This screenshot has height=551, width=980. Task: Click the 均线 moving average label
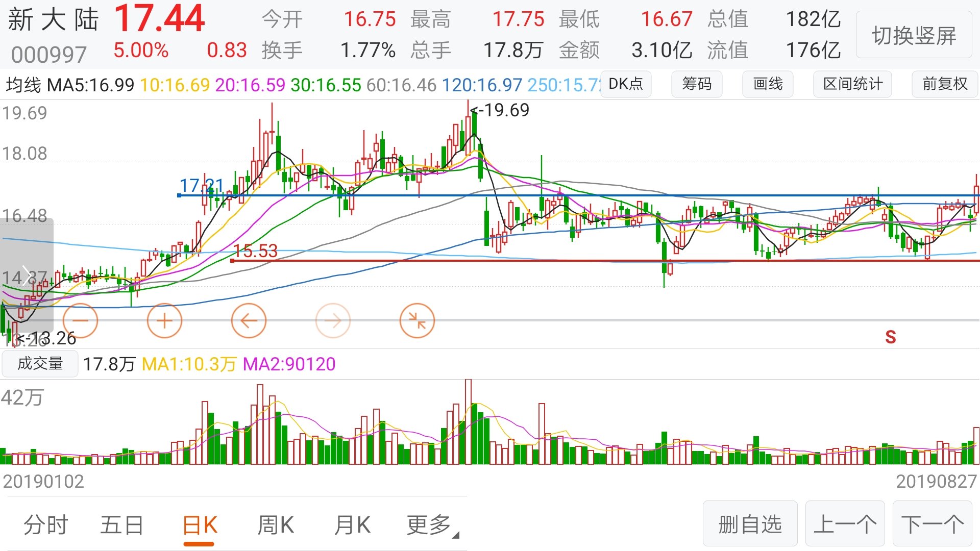(23, 85)
